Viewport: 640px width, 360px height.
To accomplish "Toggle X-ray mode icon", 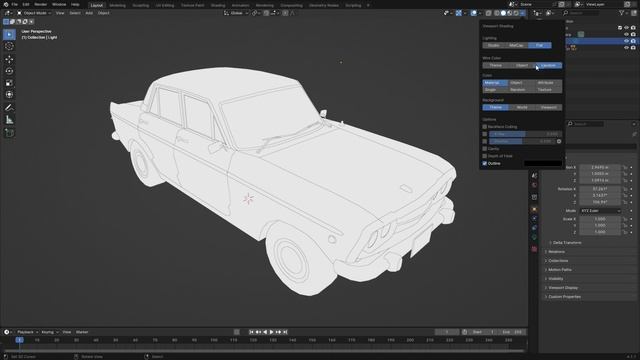I will pyautogui.click(x=489, y=13).
